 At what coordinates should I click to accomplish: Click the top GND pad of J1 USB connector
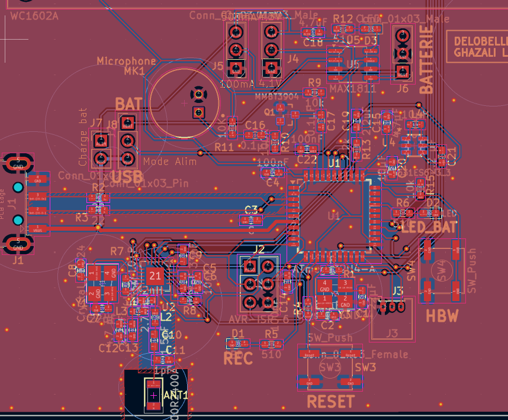[18, 163]
